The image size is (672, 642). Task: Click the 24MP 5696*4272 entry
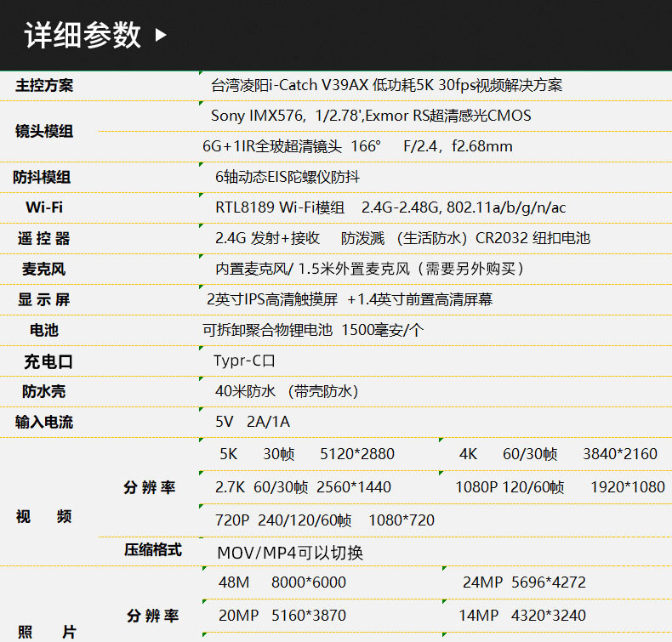(x=524, y=582)
